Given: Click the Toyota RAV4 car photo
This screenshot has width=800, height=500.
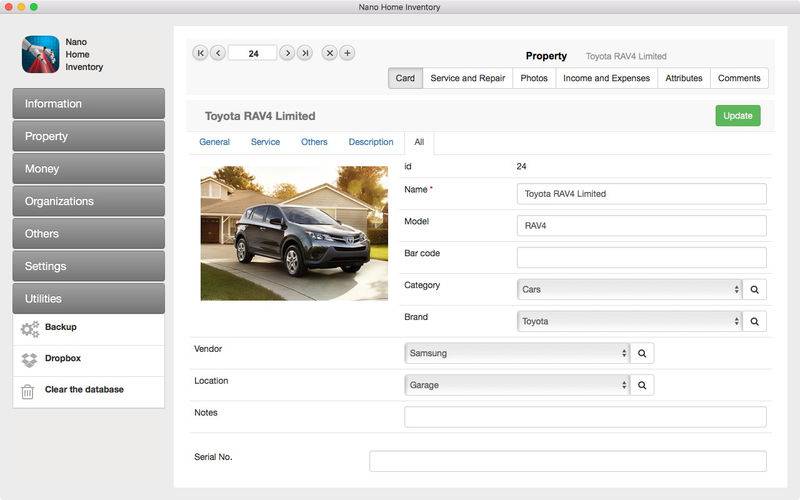Looking at the screenshot, I should point(294,233).
